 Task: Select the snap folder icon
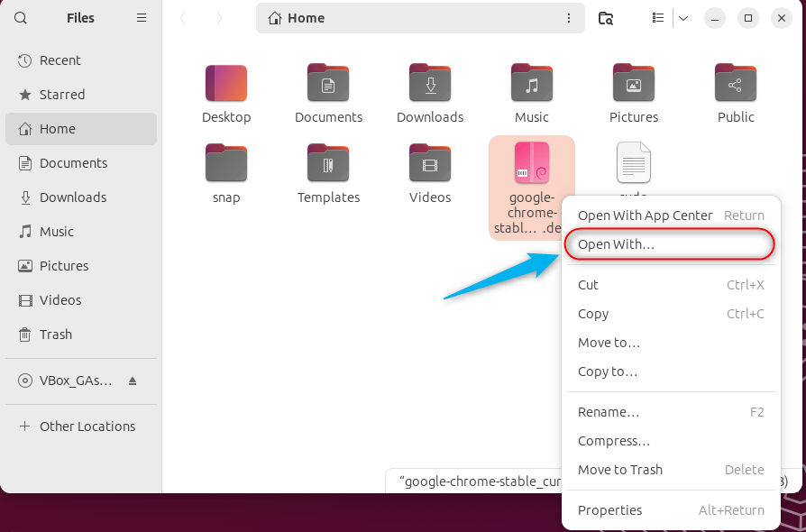(226, 163)
